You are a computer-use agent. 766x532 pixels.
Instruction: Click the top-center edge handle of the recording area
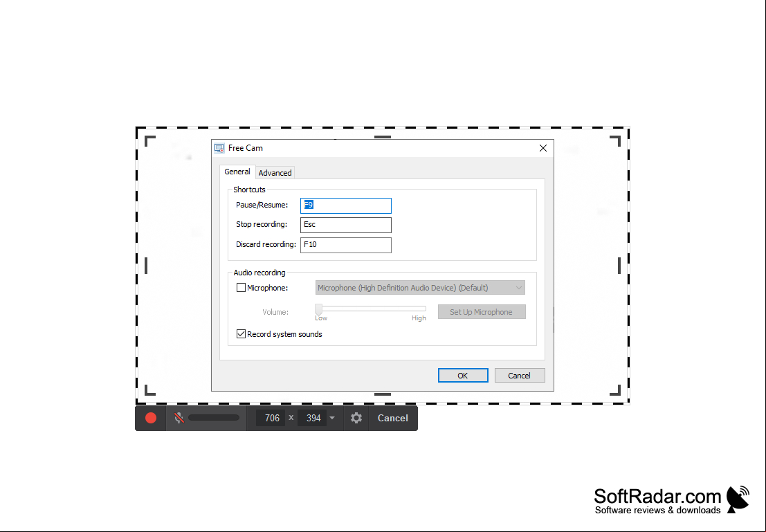point(383,137)
